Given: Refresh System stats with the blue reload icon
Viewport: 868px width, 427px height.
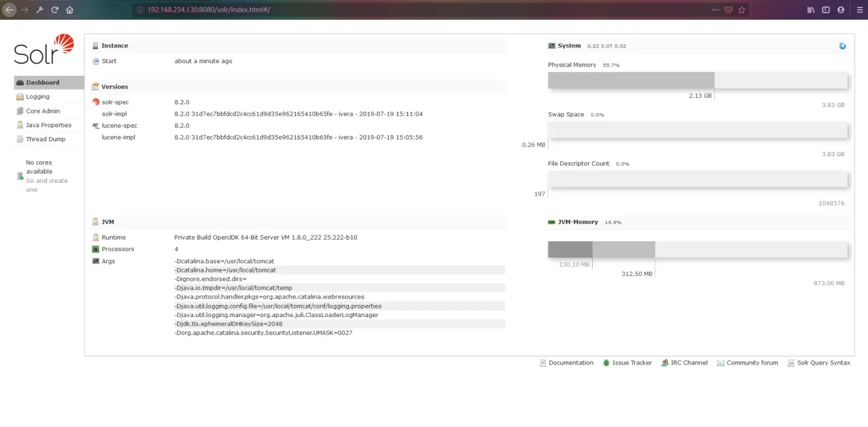Looking at the screenshot, I should click(843, 45).
